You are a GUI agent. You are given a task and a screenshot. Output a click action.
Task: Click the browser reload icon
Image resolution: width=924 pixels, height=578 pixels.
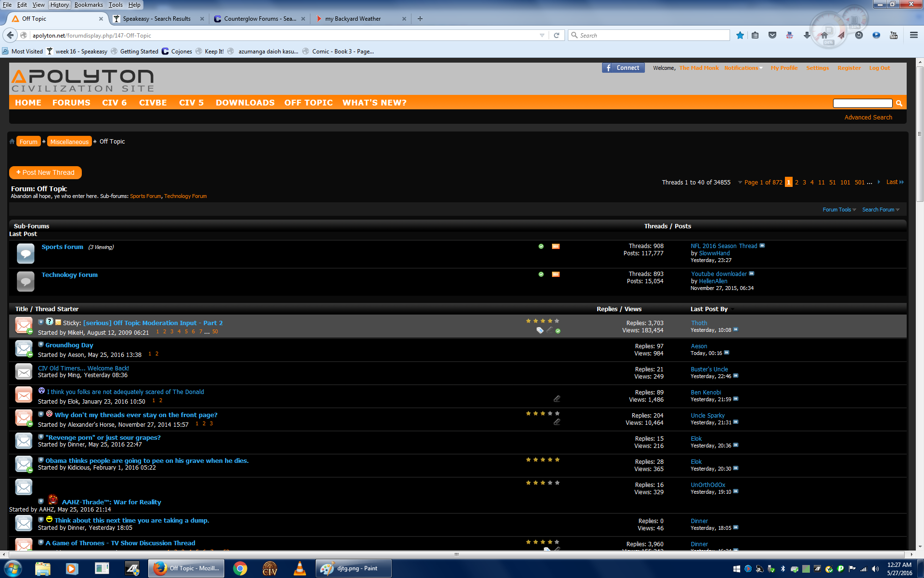557,35
